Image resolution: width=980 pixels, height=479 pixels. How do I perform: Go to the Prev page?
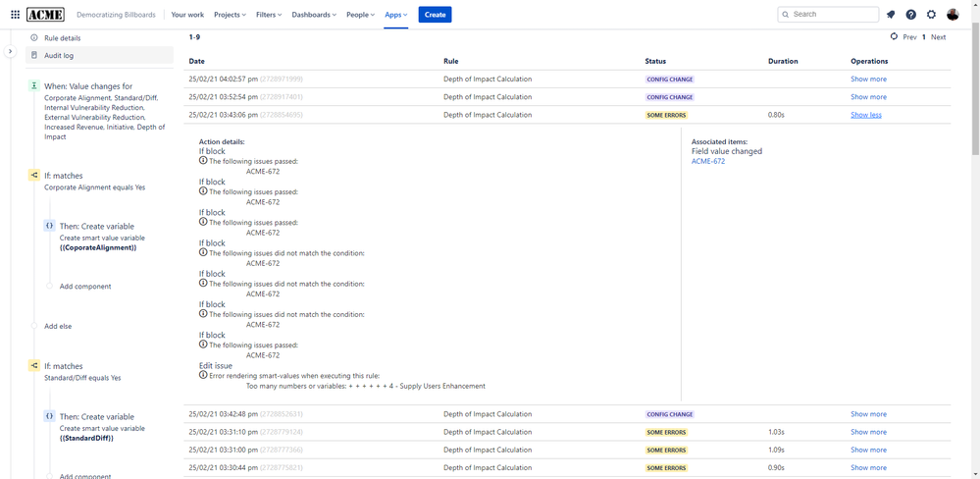910,37
